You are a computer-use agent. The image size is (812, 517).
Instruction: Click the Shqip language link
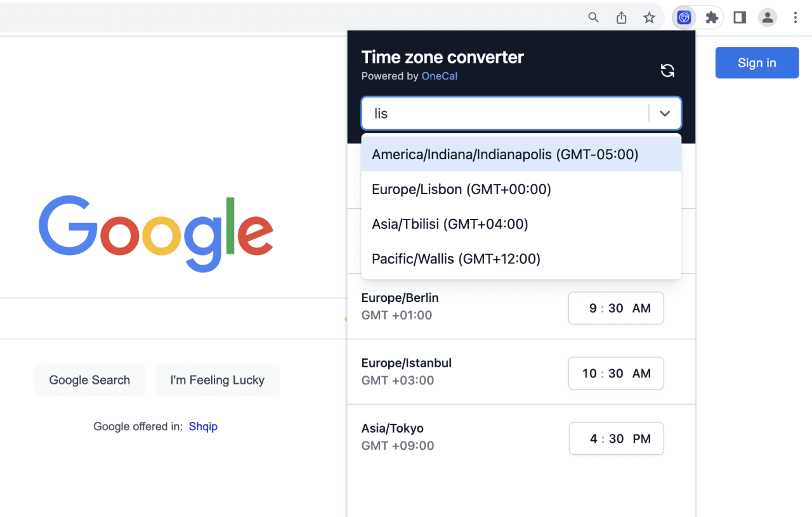point(203,426)
